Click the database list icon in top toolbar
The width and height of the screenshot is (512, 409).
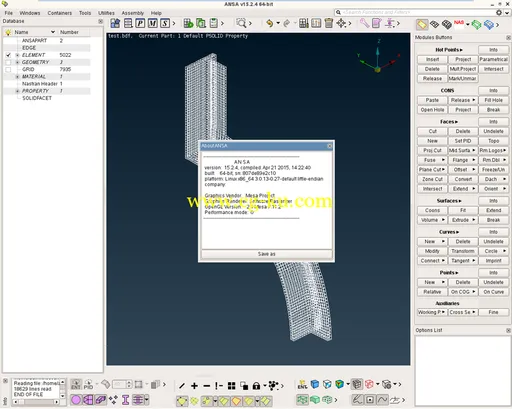128,23
